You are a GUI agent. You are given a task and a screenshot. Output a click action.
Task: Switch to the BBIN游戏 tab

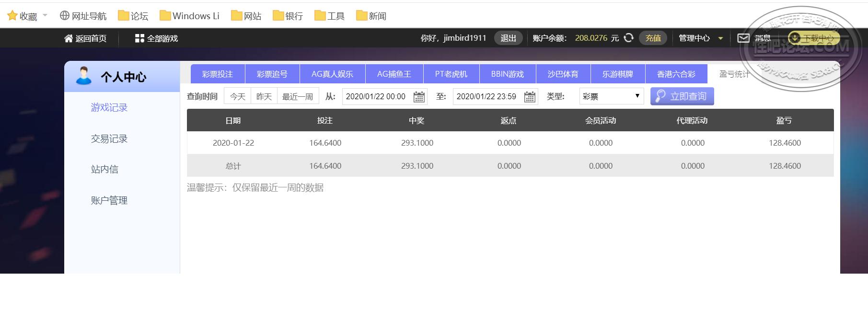point(508,74)
